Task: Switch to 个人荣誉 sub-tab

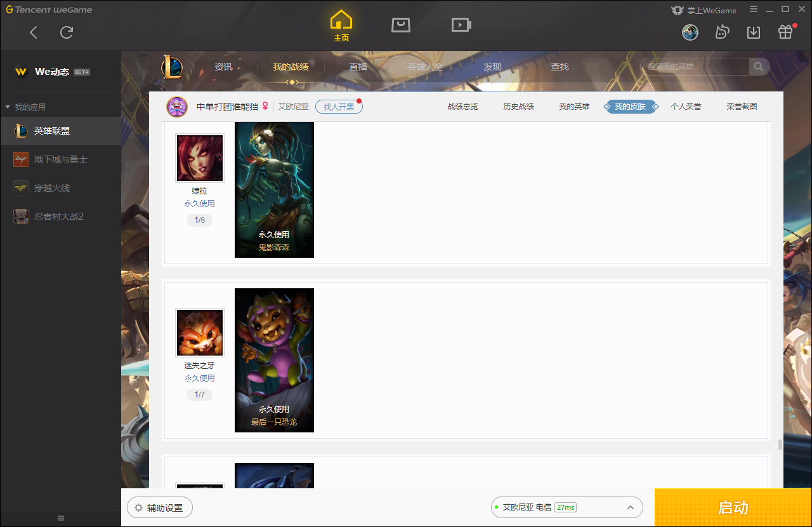Action: point(686,107)
